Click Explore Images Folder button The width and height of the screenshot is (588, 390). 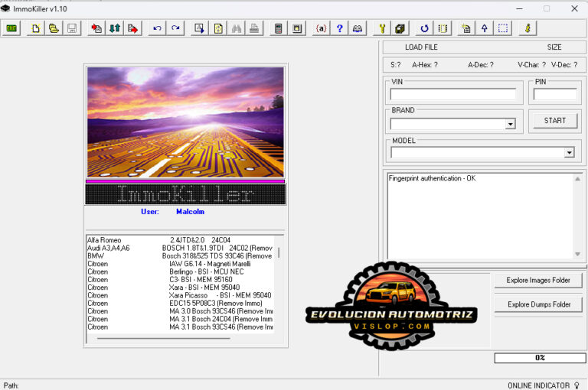(538, 280)
